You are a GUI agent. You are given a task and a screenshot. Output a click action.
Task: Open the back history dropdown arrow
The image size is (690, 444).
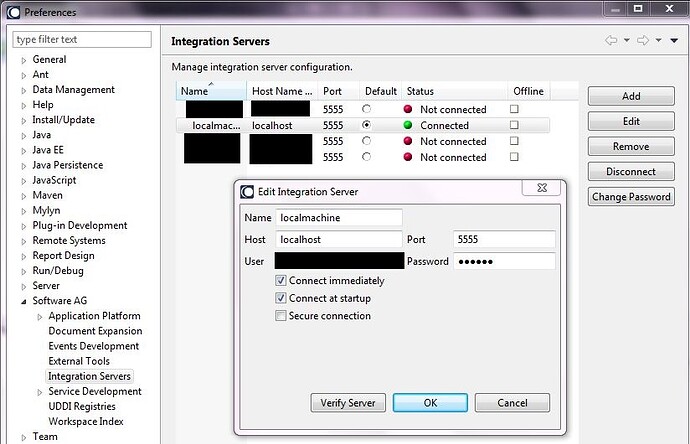point(627,40)
